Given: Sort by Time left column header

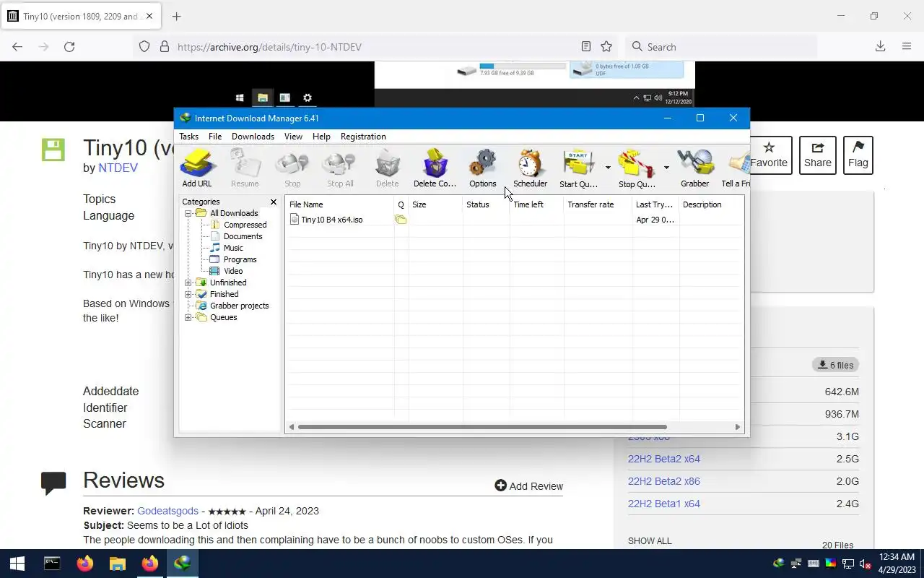Looking at the screenshot, I should coord(536,204).
